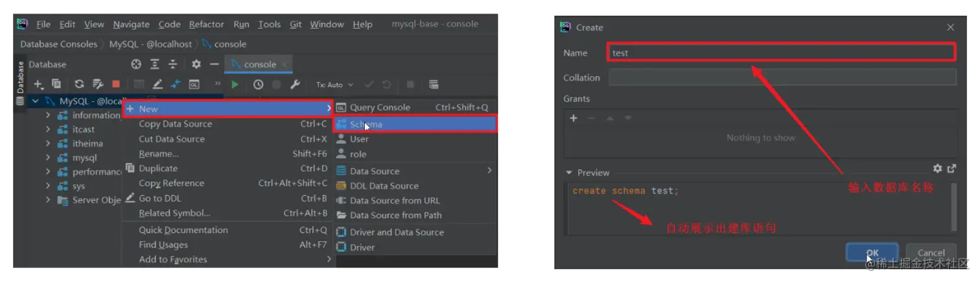Click the collapse all icon in Database panel

click(173, 64)
